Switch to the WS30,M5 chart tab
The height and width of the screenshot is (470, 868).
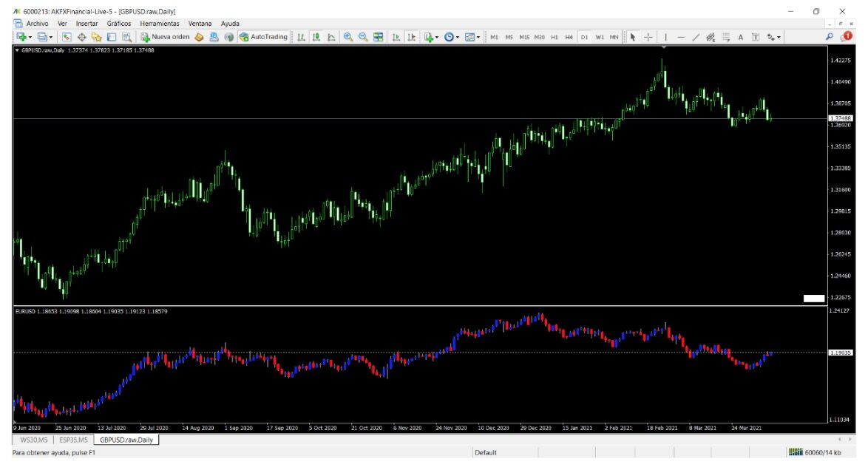click(x=33, y=440)
